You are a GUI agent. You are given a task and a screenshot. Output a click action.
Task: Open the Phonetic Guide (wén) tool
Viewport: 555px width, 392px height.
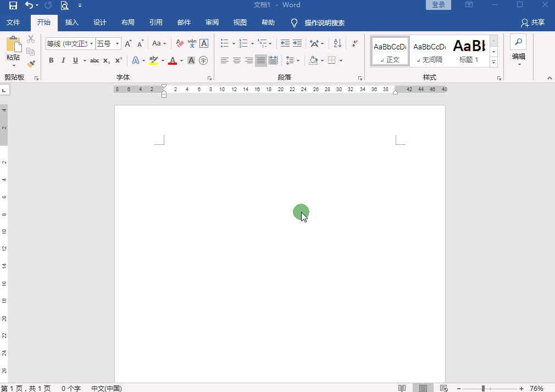[x=192, y=43]
